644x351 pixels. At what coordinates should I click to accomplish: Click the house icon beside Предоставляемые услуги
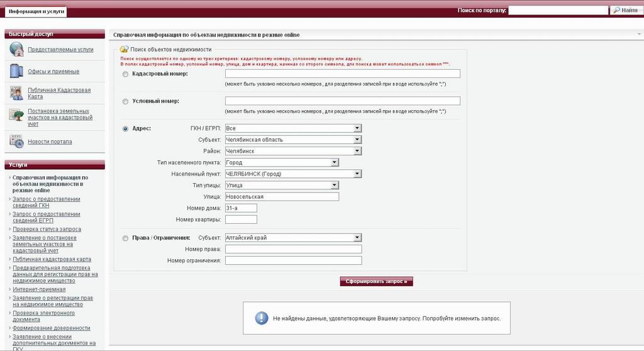17,49
